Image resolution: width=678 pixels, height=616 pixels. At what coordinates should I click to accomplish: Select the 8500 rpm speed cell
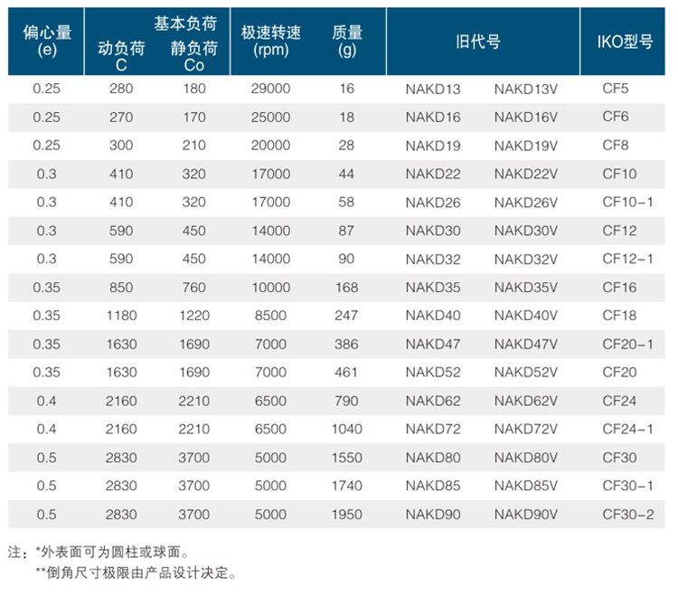pyautogui.click(x=271, y=316)
